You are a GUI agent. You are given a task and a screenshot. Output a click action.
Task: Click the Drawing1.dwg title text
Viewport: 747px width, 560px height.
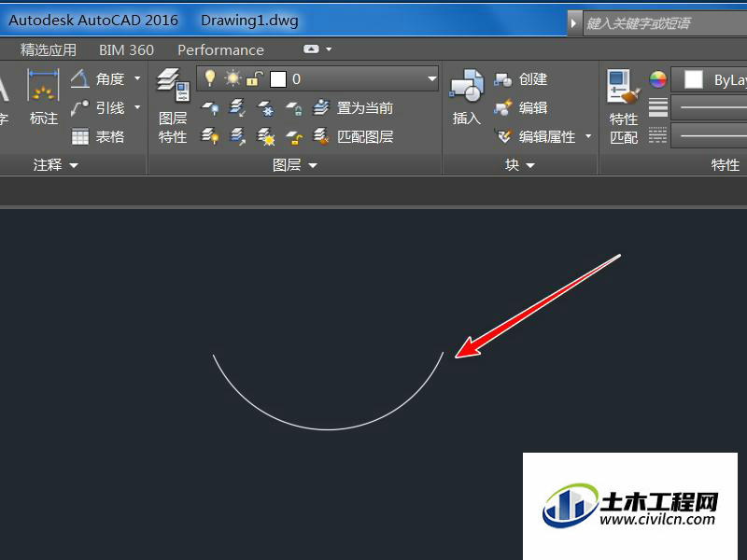249,21
